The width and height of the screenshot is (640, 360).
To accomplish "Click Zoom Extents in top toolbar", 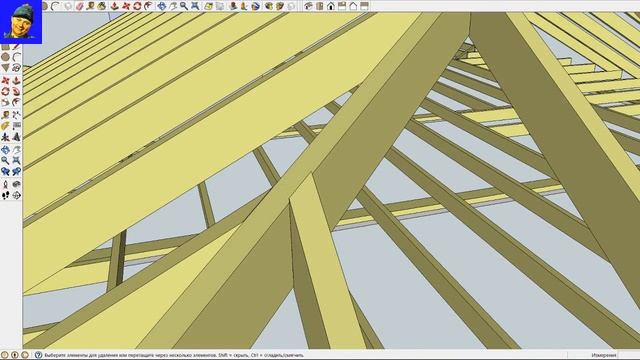I will (195, 6).
